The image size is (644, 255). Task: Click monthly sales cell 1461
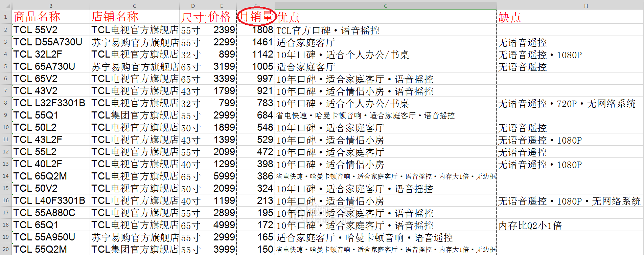(x=256, y=42)
